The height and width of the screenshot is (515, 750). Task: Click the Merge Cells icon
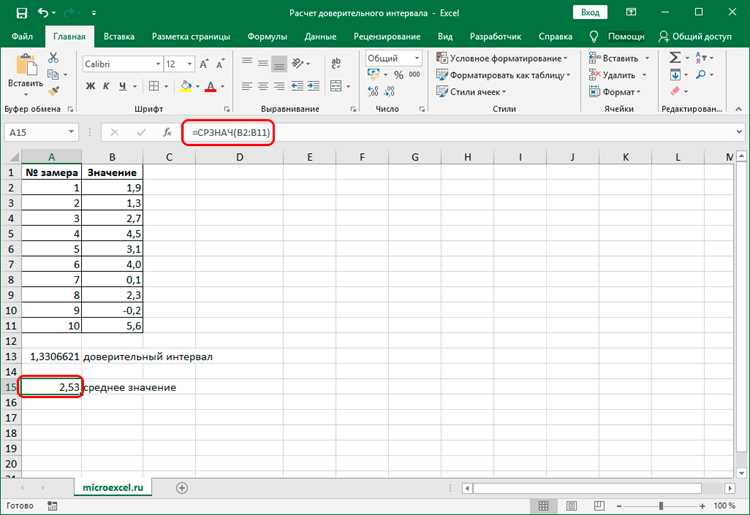(336, 86)
